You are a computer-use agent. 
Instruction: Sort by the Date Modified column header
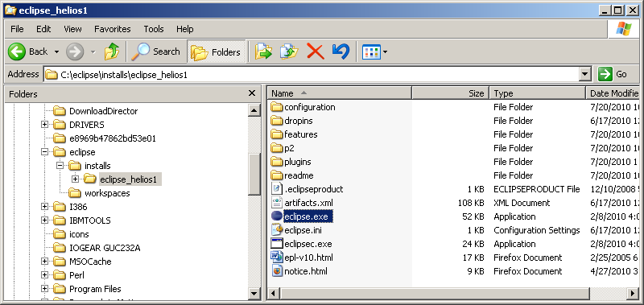point(613,93)
